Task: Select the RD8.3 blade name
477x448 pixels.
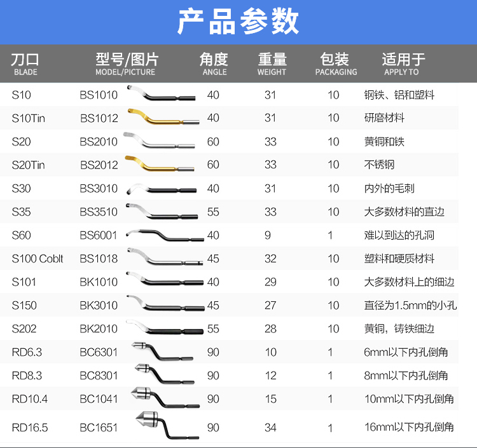Action: pyautogui.click(x=27, y=376)
